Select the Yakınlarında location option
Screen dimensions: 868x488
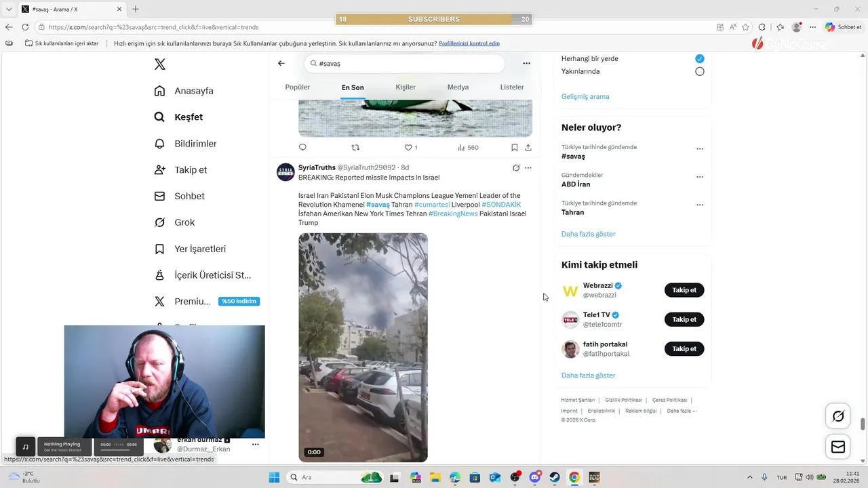pos(699,71)
